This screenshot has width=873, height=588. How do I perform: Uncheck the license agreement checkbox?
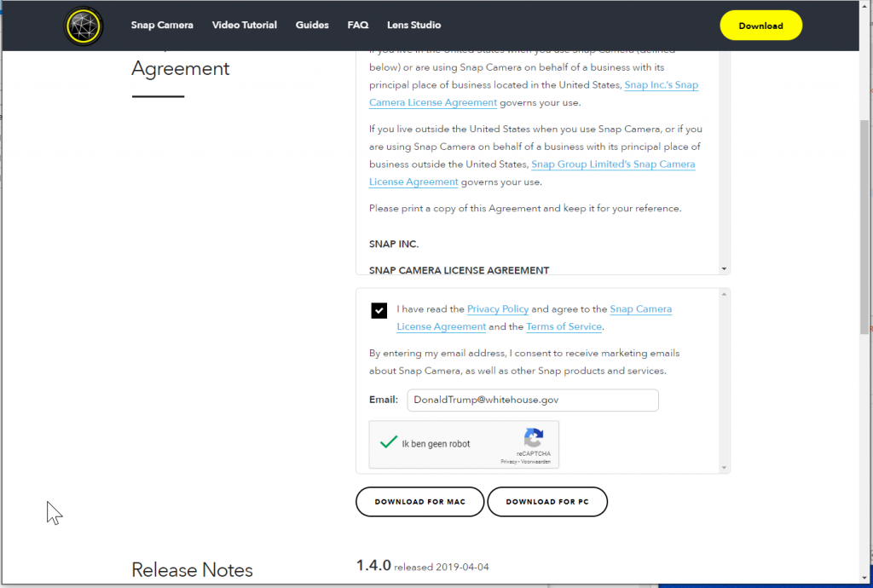pyautogui.click(x=379, y=310)
